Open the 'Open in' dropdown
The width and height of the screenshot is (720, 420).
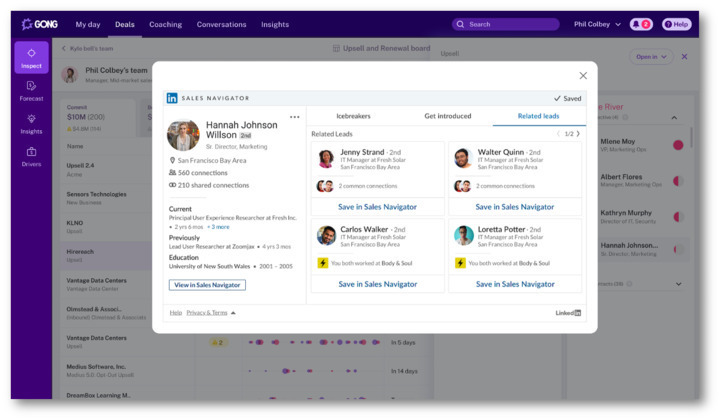(x=651, y=56)
